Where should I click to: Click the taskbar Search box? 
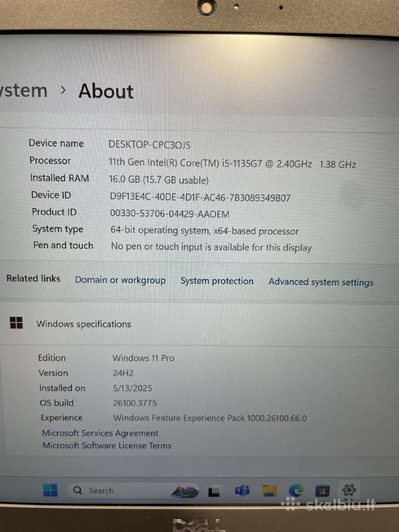pyautogui.click(x=133, y=491)
